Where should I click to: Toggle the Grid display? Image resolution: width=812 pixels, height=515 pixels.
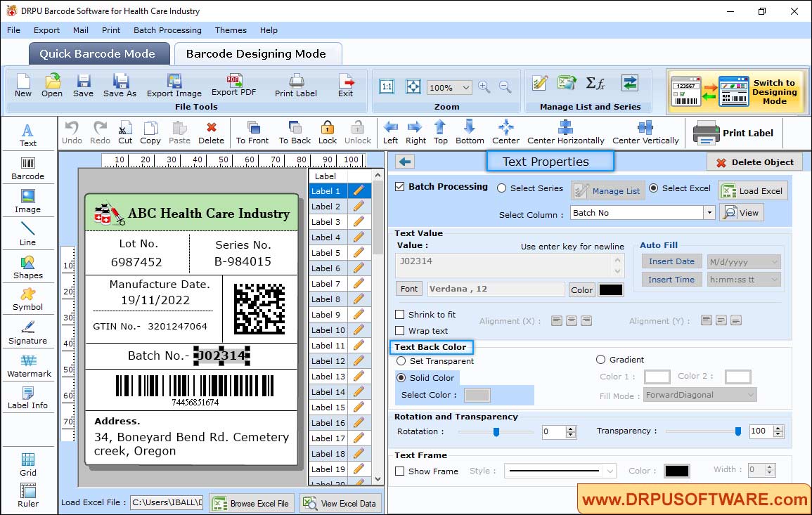point(28,464)
